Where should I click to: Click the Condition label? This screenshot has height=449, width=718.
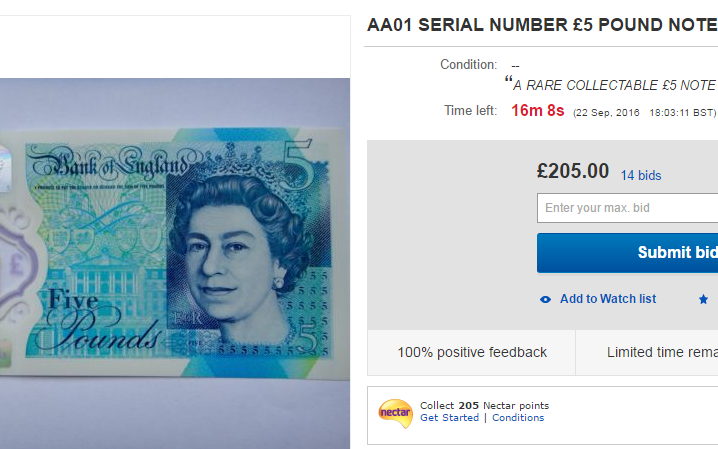coord(468,65)
